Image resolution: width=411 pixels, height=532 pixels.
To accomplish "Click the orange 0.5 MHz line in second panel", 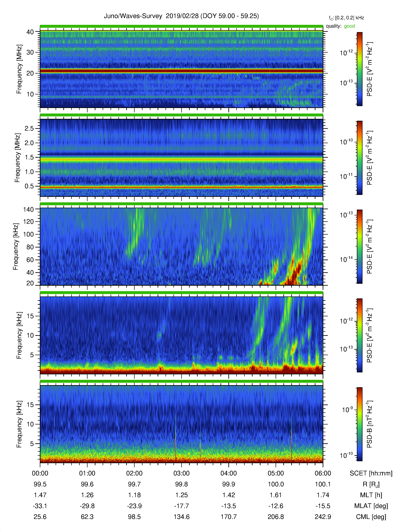I will pos(181,187).
